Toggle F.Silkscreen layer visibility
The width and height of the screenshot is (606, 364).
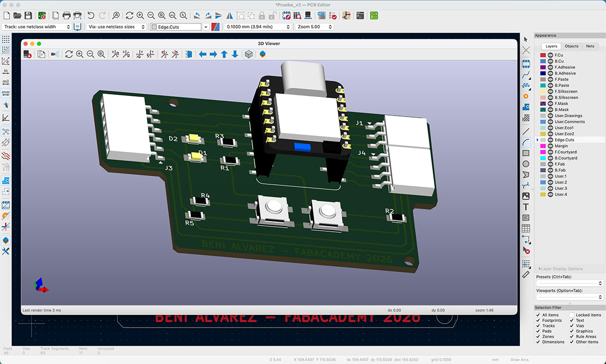(x=550, y=91)
